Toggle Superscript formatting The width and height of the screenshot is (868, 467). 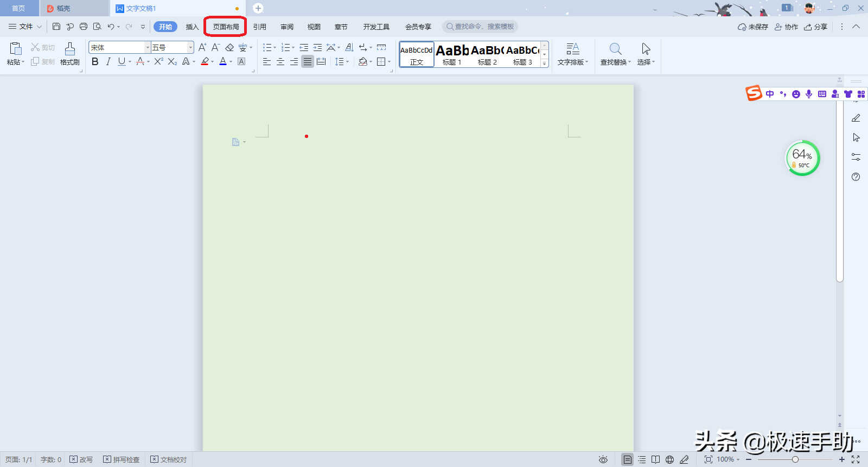(158, 61)
